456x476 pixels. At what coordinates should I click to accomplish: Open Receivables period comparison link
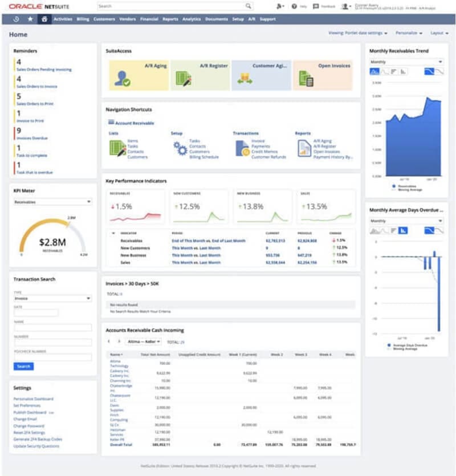tap(209, 241)
